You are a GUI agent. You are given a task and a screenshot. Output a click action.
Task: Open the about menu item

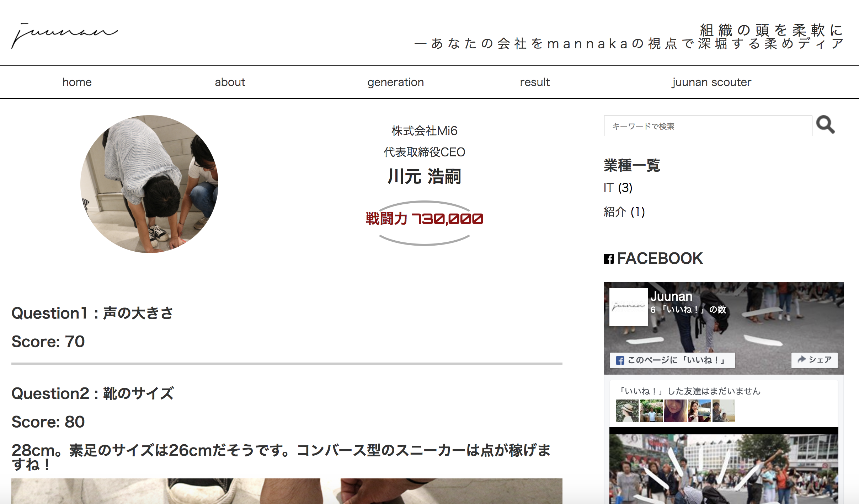click(x=230, y=82)
